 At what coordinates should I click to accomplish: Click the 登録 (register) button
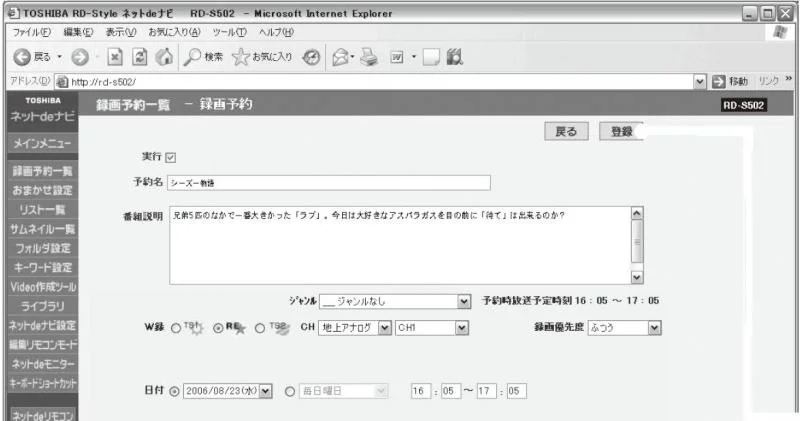point(622,132)
